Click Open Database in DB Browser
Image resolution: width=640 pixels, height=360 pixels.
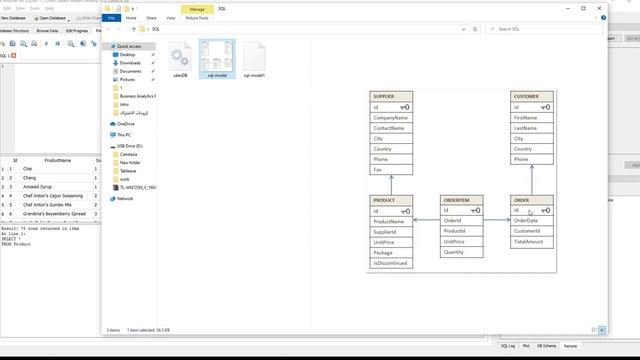pos(49,18)
